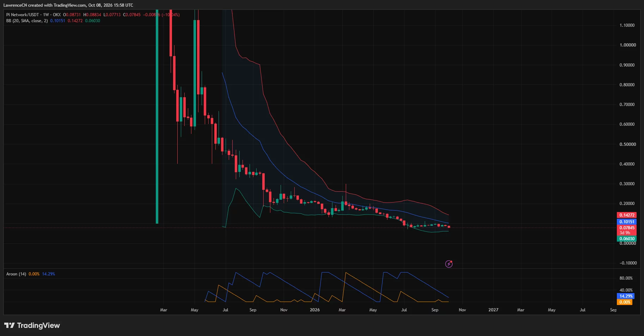The width and height of the screenshot is (644, 336).
Task: Click the 3d 9h countdown label
Action: tap(625, 233)
